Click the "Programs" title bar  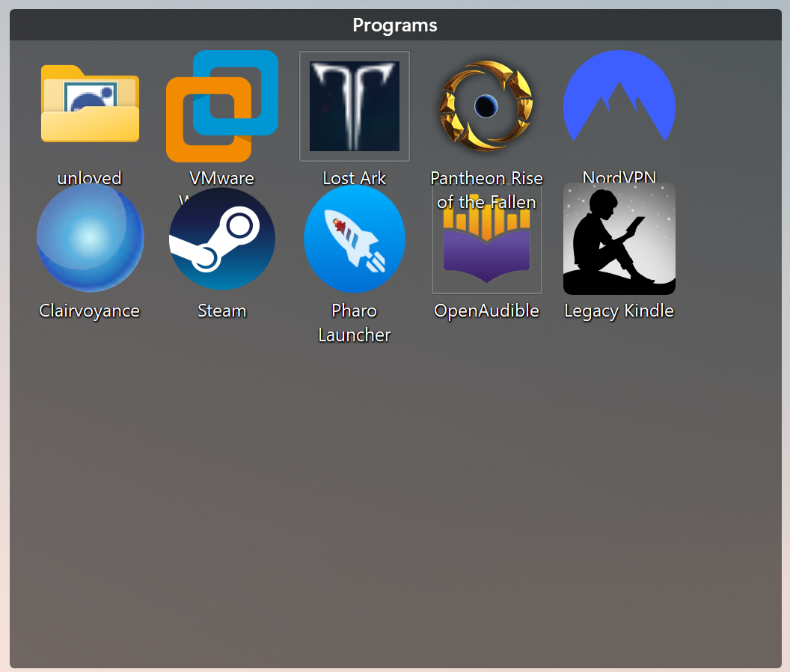[395, 25]
